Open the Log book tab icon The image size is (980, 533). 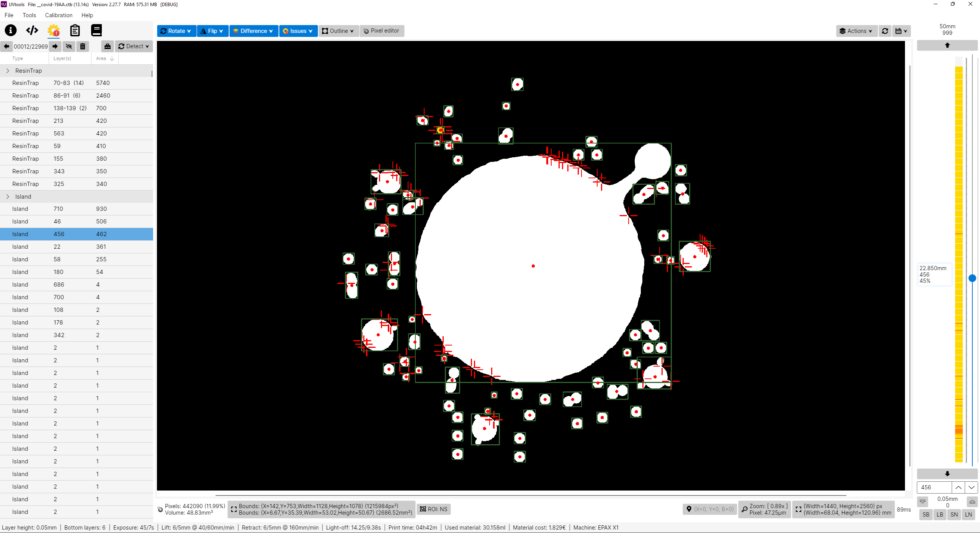[96, 30]
